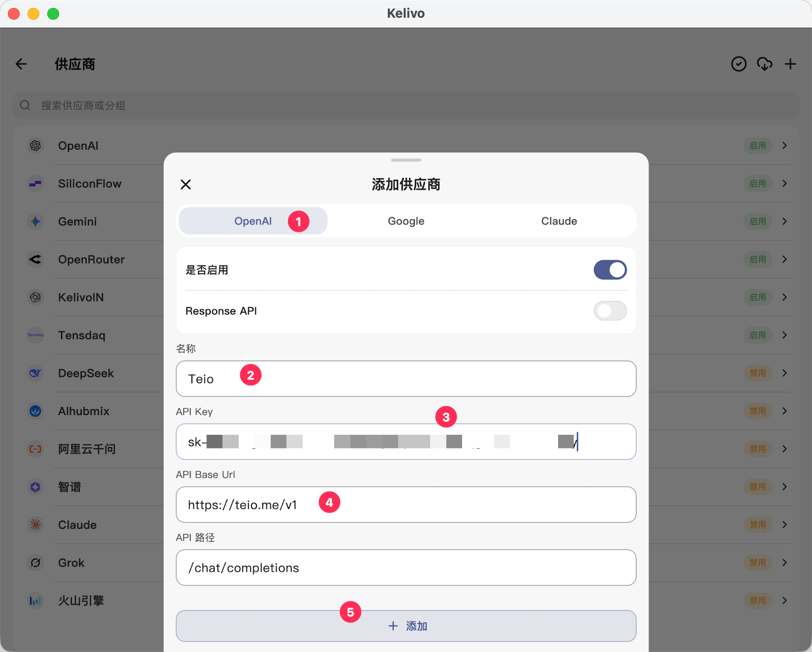Image resolution: width=812 pixels, height=652 pixels.
Task: Open the KelivoIN provider name
Action: [x=81, y=297]
